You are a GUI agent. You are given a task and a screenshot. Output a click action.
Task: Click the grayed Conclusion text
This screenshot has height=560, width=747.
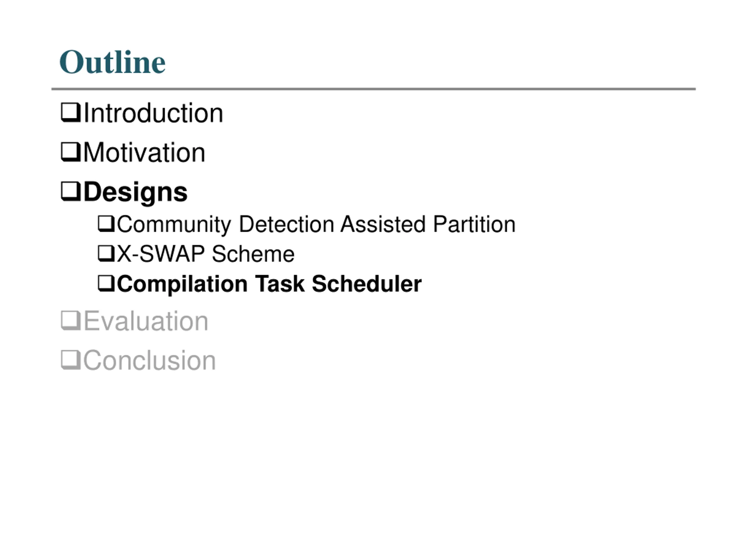click(x=150, y=360)
